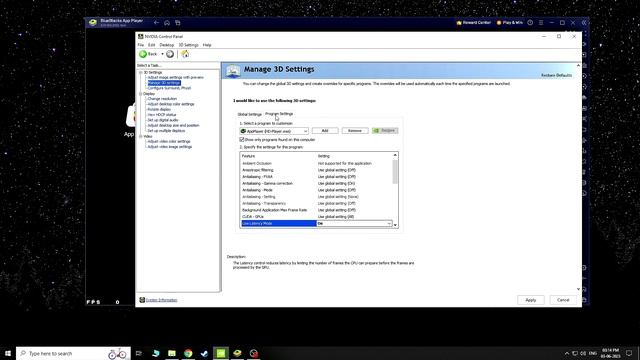Select the CUDA - GPUs row
Image resolution: width=640 pixels, height=360 pixels.
pyautogui.click(x=317, y=216)
